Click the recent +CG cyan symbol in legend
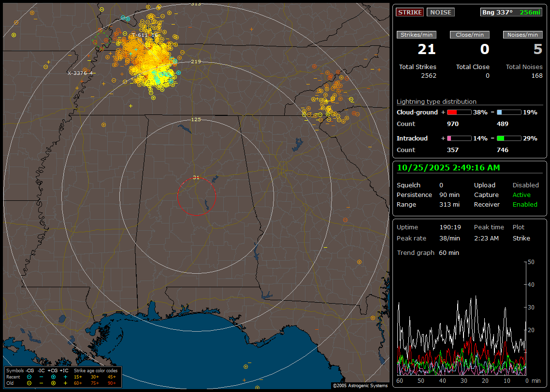550x392 pixels. (x=53, y=377)
